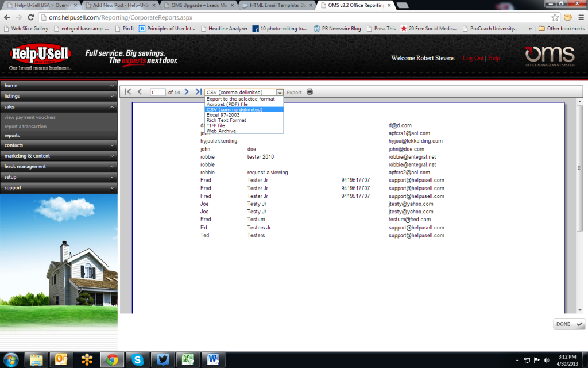The width and height of the screenshot is (588, 368).
Task: Click the page number input field
Action: coord(157,92)
